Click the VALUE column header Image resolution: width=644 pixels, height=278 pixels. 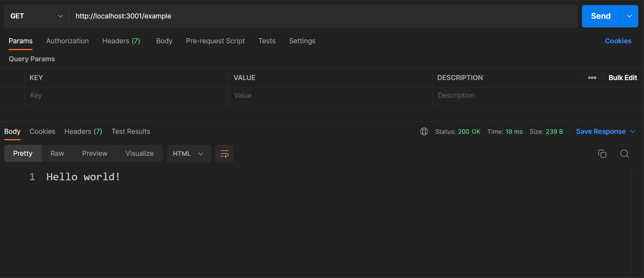tap(245, 78)
